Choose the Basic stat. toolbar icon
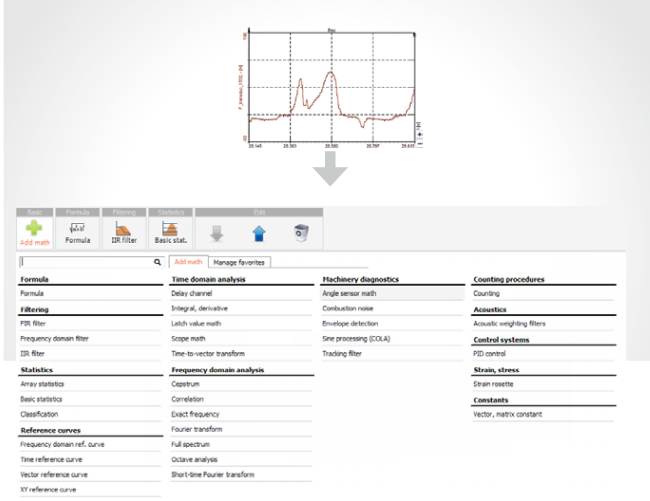650x501 pixels. pos(170,233)
